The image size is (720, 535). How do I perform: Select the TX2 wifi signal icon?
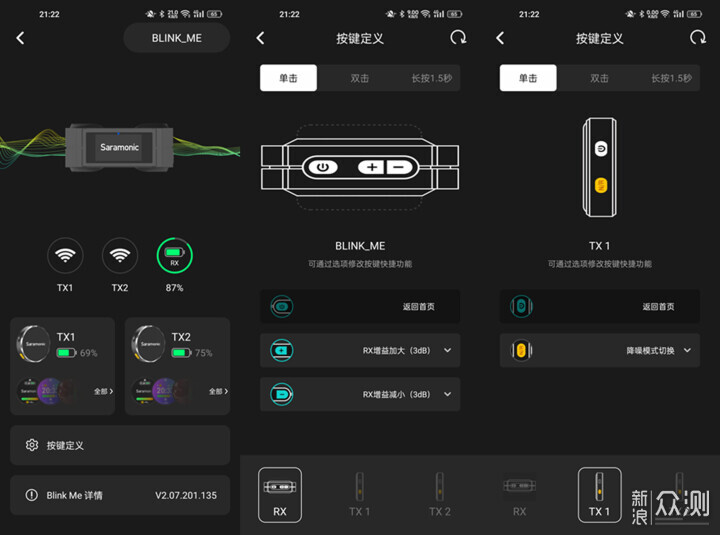(x=120, y=255)
